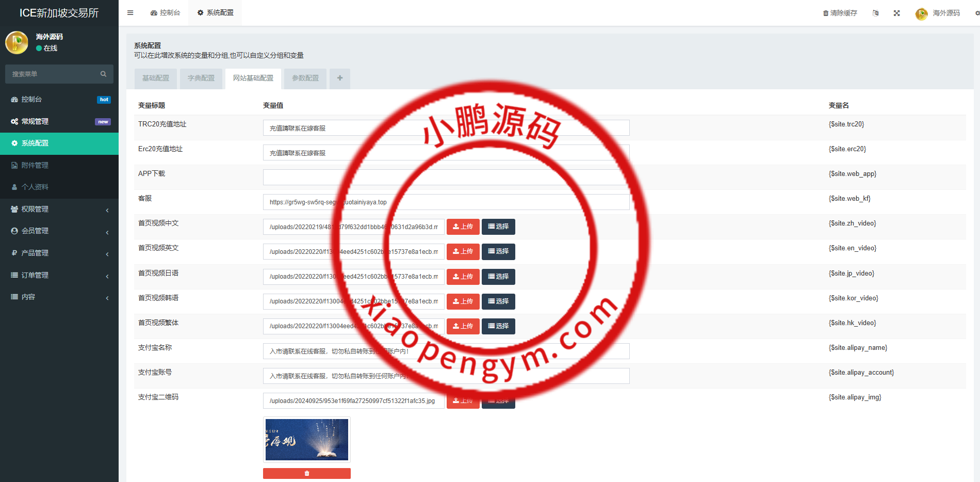Click the fullscreen expand icon in header
980x482 pixels.
coord(897,13)
